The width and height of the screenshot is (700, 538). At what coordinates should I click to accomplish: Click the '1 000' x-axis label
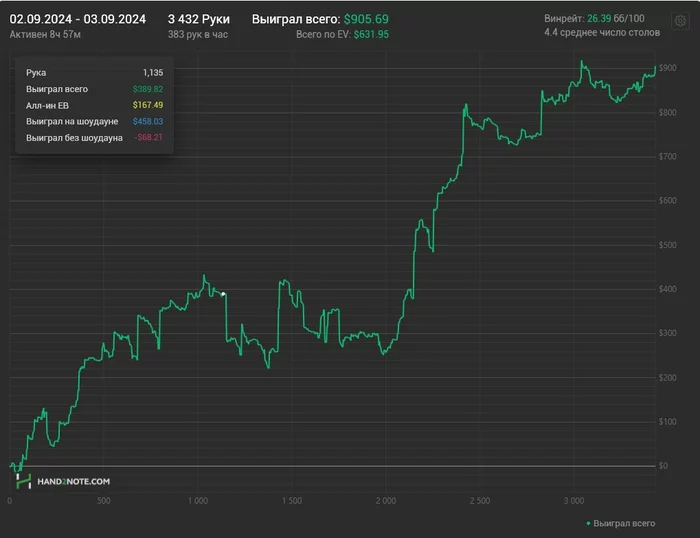pos(198,500)
